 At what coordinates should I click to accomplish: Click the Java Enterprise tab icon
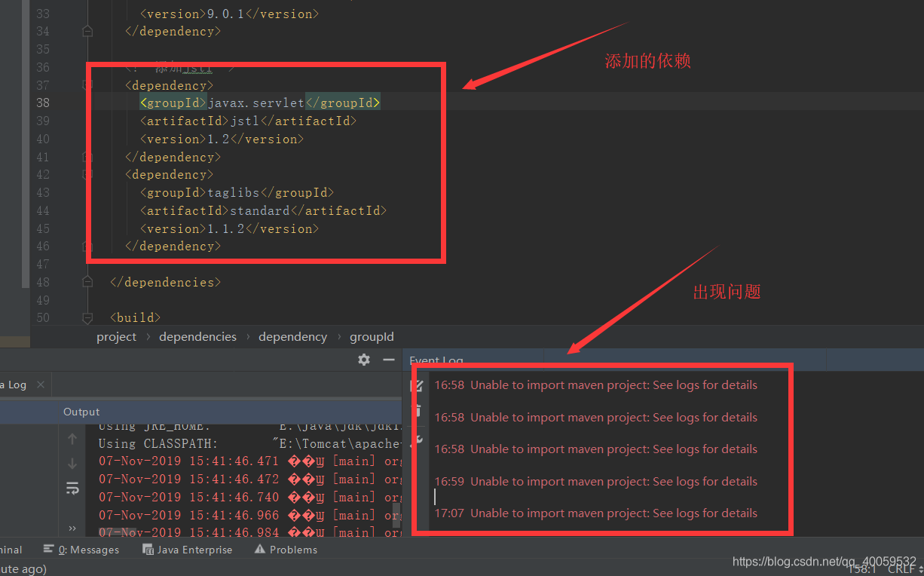click(x=148, y=550)
